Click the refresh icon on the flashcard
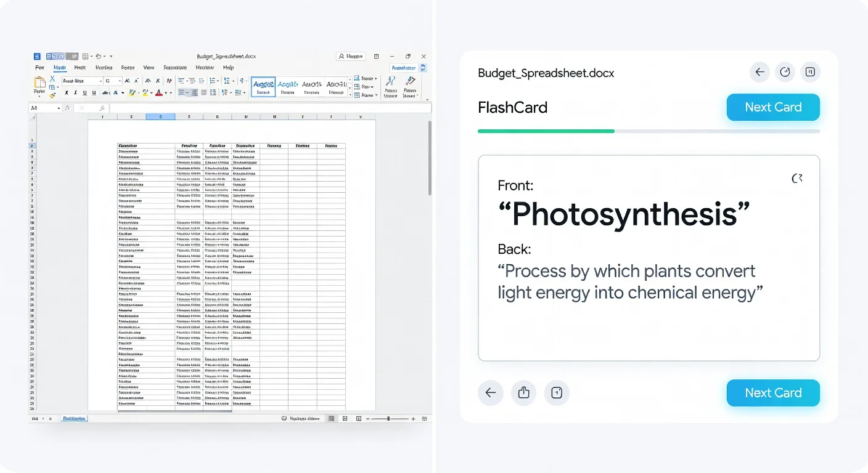The image size is (868, 473). (797, 178)
